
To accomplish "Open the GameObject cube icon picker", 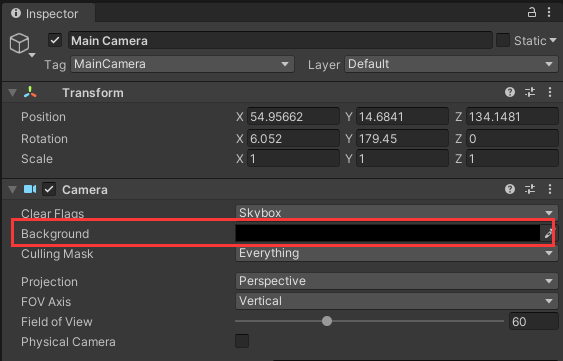I will pyautogui.click(x=22, y=45).
